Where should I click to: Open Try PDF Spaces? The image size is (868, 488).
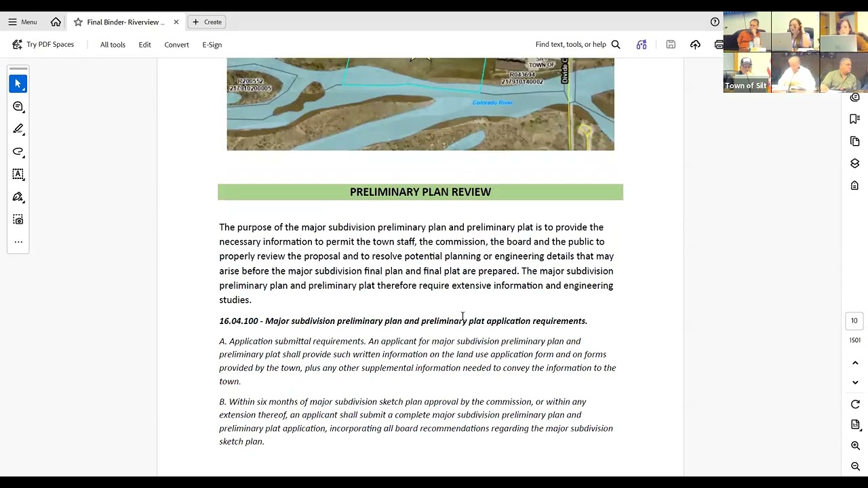(43, 45)
